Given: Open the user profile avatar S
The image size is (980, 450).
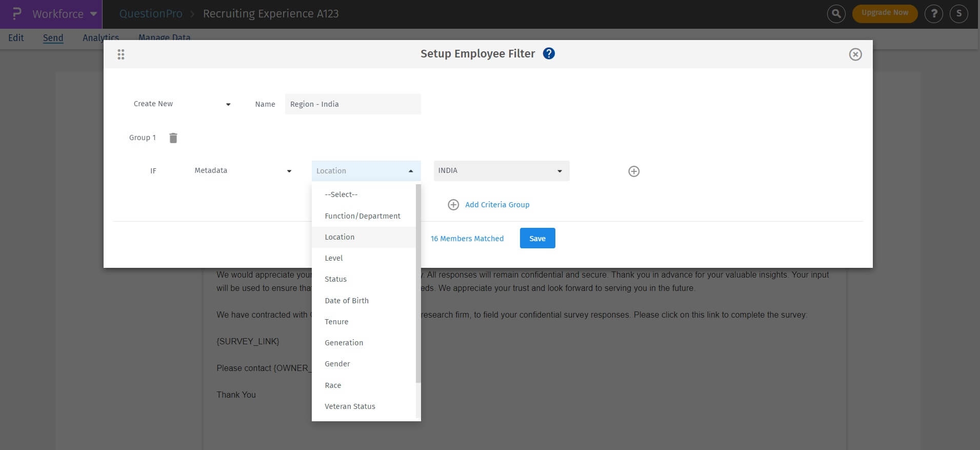Looking at the screenshot, I should click(x=958, y=14).
